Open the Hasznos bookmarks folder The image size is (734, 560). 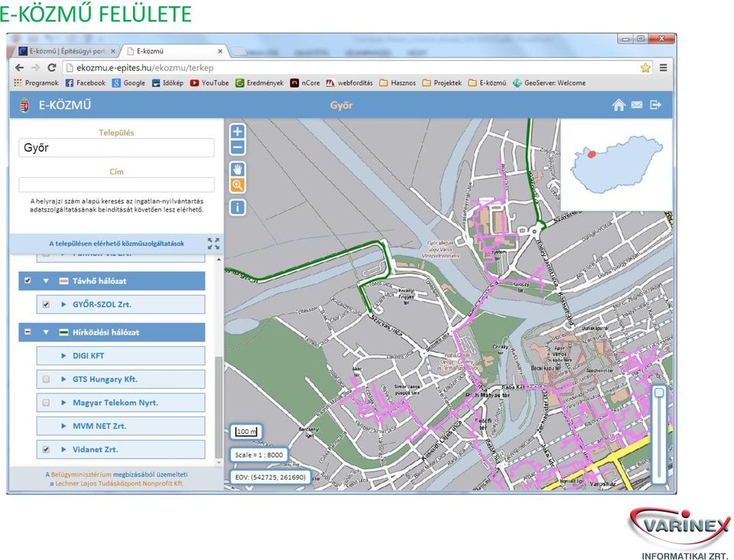[398, 83]
